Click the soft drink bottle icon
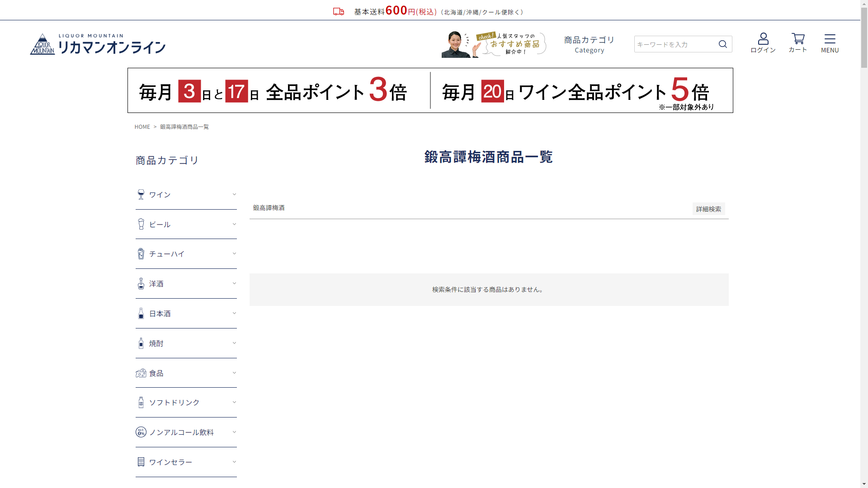 [x=141, y=402]
